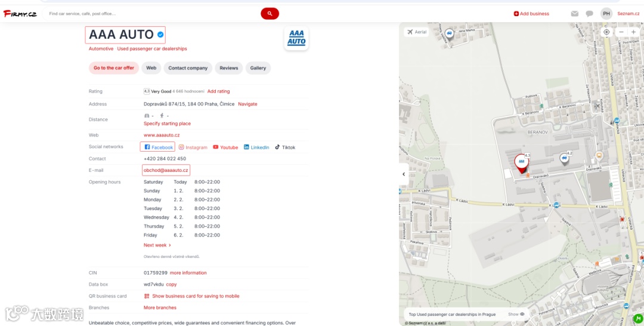Zoom out the map with minus
Image resolution: width=644 pixels, height=326 pixels.
(621, 32)
